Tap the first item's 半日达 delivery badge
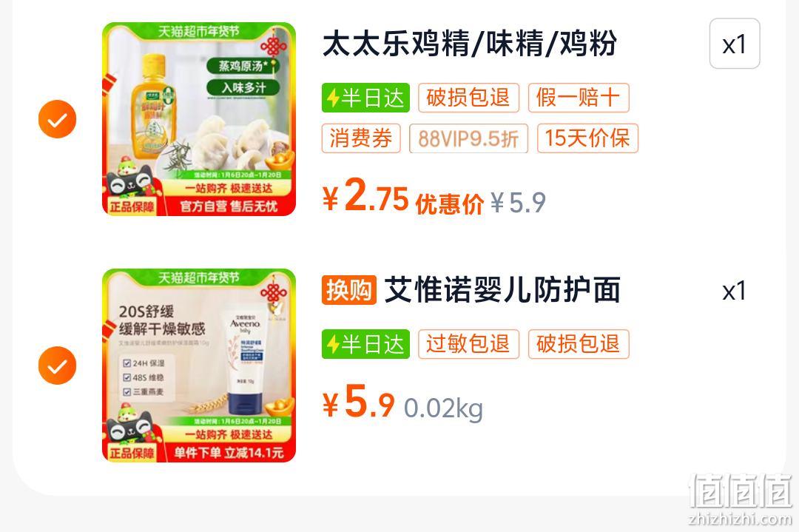Image resolution: width=799 pixels, height=532 pixels. click(366, 98)
